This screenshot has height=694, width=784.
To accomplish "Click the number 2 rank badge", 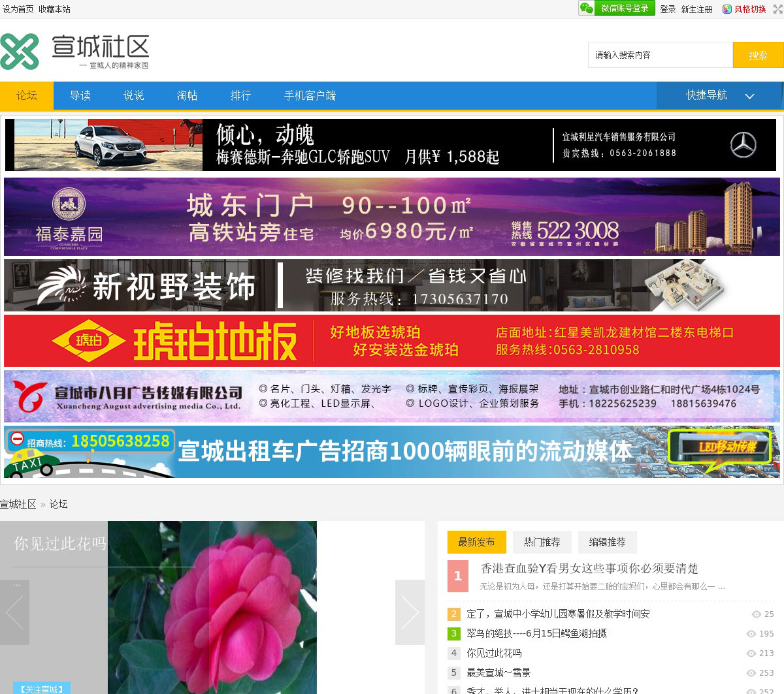I will 454,614.
